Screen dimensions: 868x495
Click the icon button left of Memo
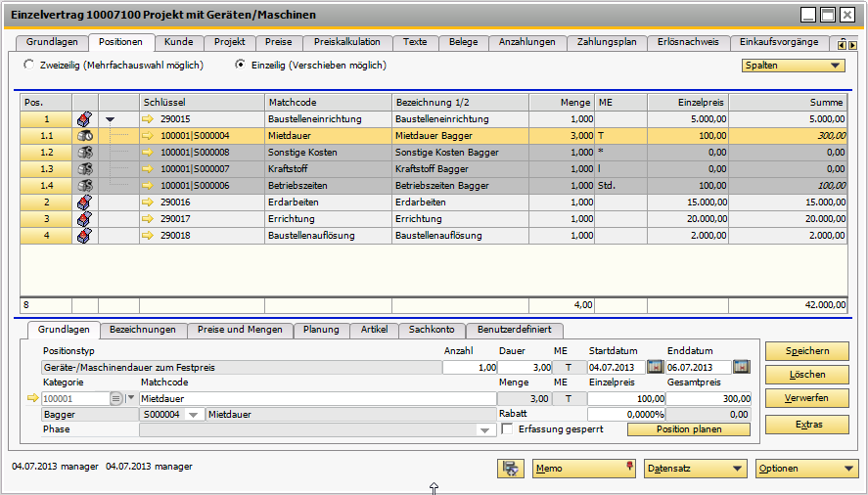pos(510,469)
